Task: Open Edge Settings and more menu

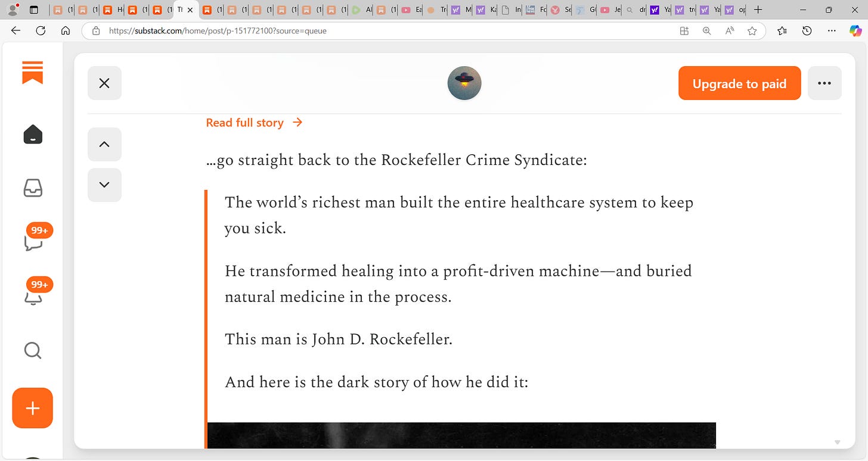Action: coord(831,31)
